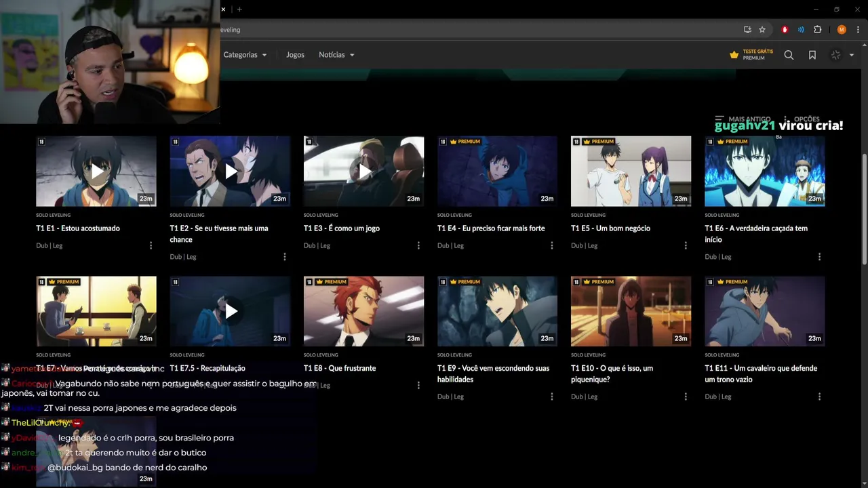Bookmark page with the star icon
Image resolution: width=868 pixels, height=488 pixels.
[x=762, y=30]
